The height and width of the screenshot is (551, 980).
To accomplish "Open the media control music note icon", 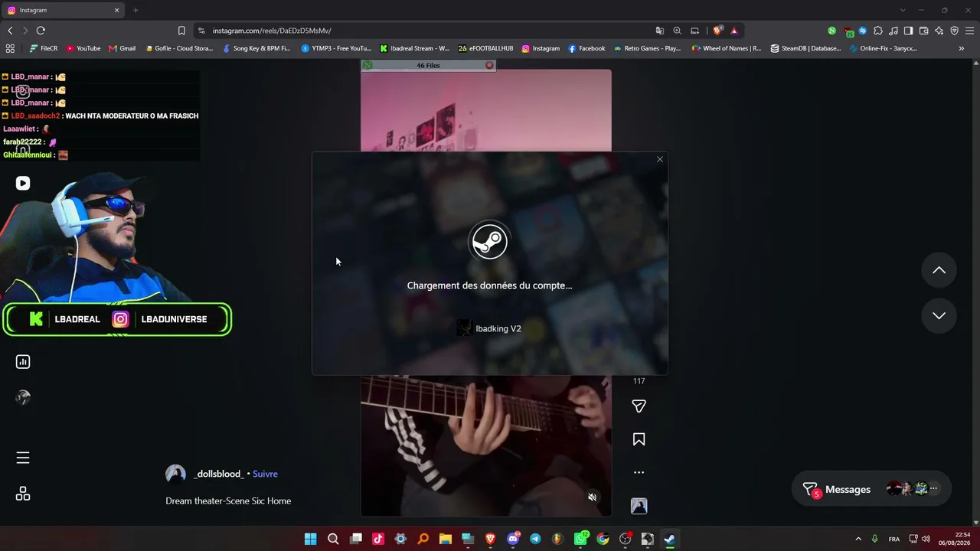I will click(x=893, y=31).
